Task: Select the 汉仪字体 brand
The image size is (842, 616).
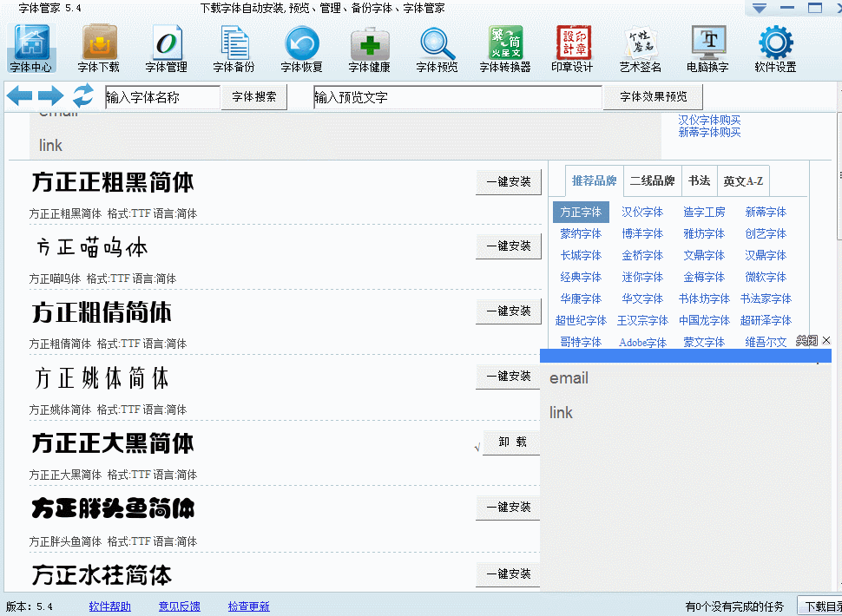Action: [x=642, y=213]
